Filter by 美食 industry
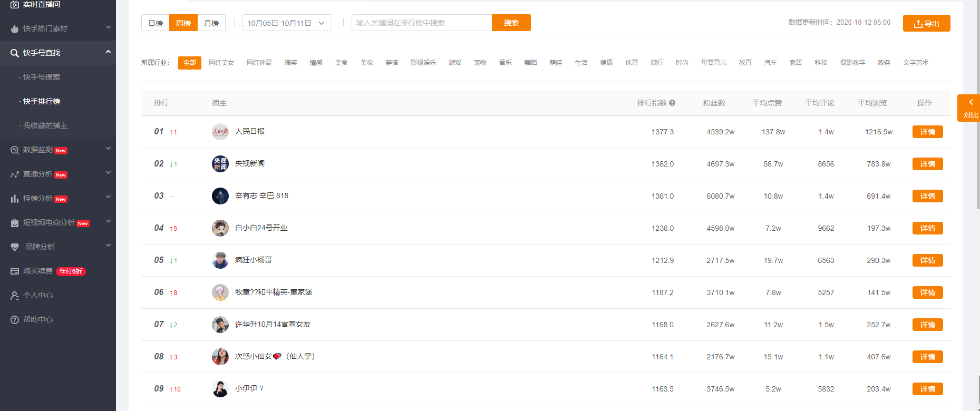 pos(342,63)
